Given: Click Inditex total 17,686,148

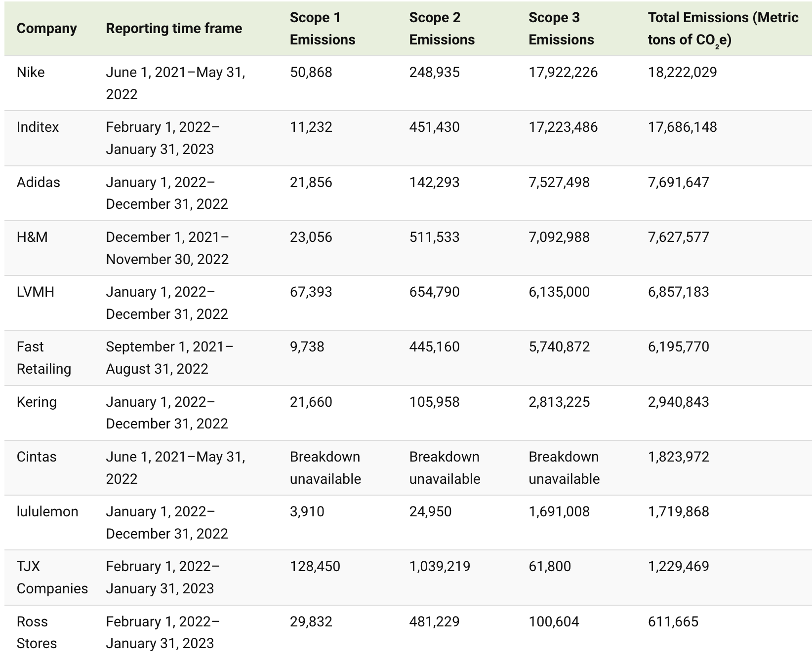Looking at the screenshot, I should click(x=683, y=127).
